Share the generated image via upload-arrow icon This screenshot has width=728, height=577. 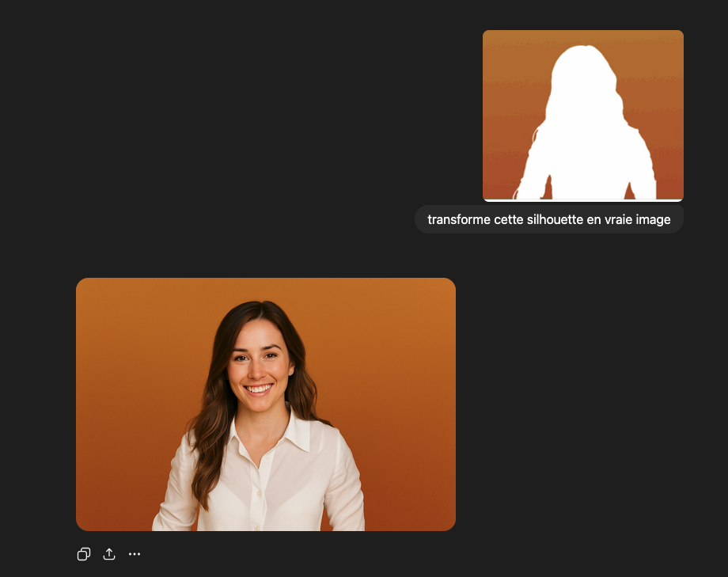point(109,554)
